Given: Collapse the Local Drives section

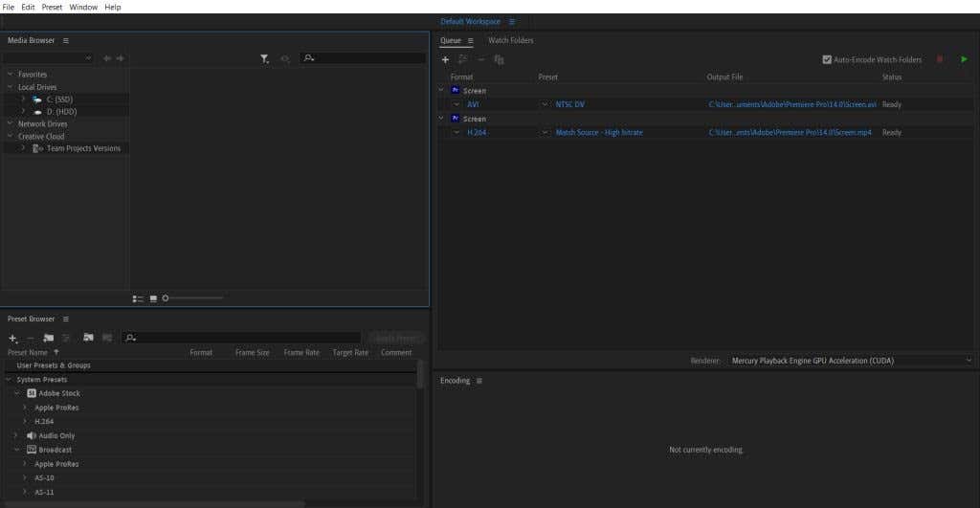Looking at the screenshot, I should pyautogui.click(x=10, y=87).
